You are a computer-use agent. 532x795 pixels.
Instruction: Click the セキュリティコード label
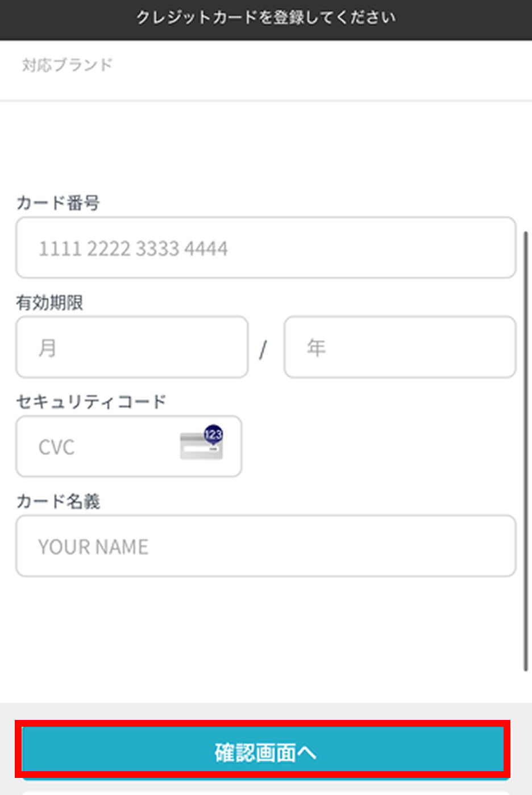tap(91, 402)
